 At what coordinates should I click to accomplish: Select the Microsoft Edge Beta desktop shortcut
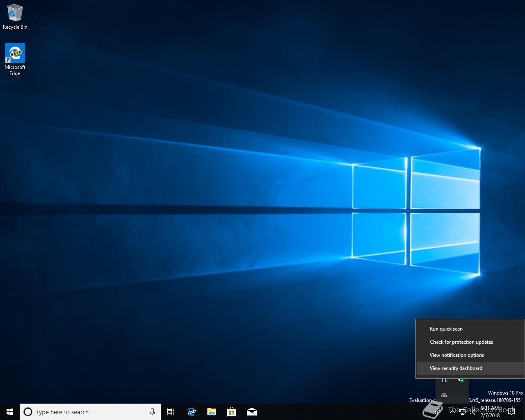15,59
